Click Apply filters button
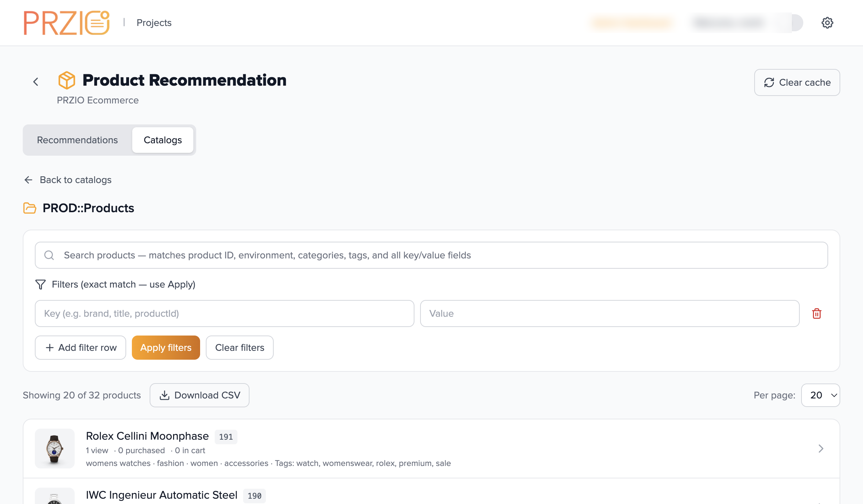Viewport: 863px width, 504px height. coord(166,348)
